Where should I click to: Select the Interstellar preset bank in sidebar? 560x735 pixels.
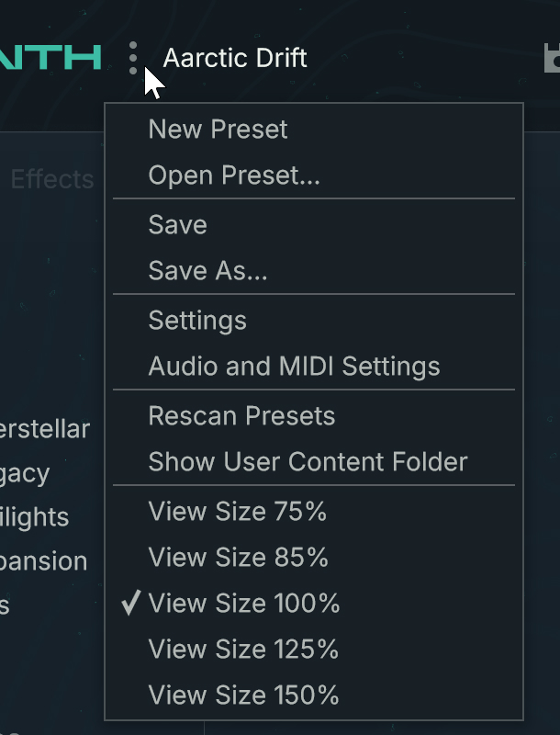pos(44,429)
